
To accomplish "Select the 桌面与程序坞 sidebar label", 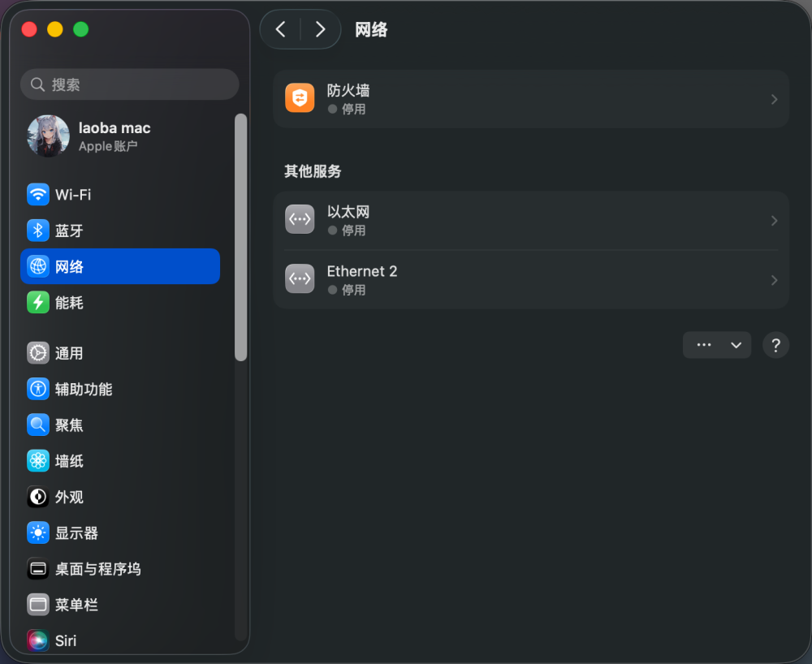I will click(98, 569).
